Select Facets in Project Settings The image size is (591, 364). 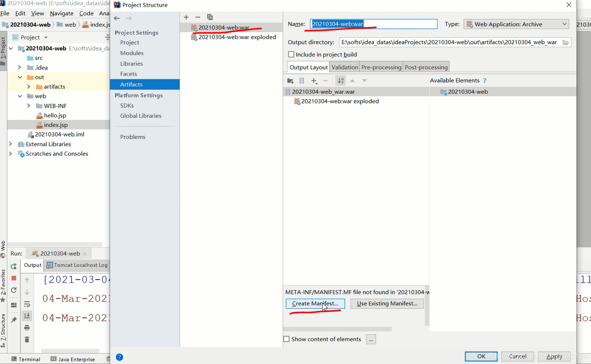[x=129, y=74]
